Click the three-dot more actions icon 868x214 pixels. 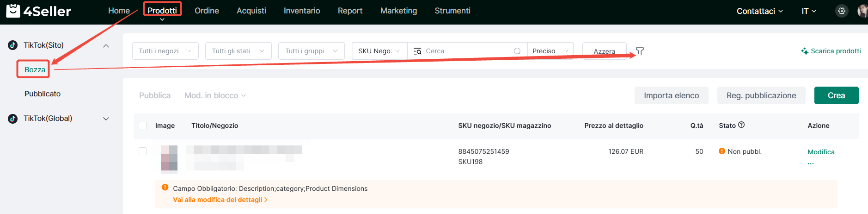(x=811, y=164)
